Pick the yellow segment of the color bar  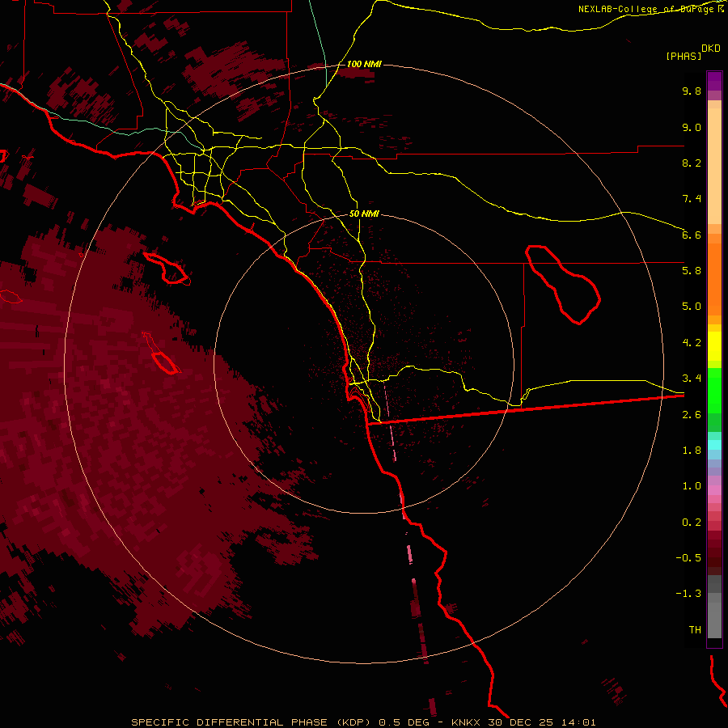(x=714, y=346)
